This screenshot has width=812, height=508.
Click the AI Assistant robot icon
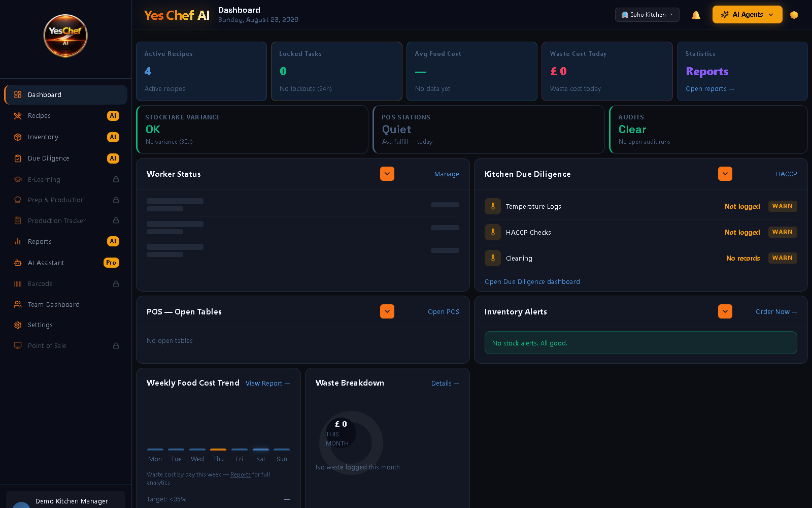[x=18, y=263]
